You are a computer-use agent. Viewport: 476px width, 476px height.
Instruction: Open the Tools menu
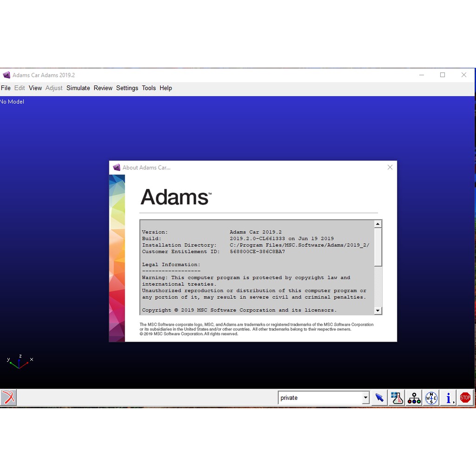coord(149,88)
